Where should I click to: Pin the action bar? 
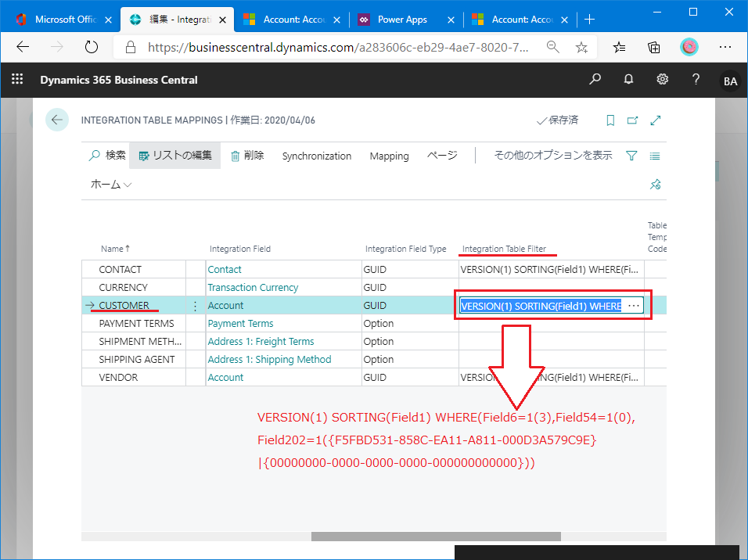[x=656, y=184]
